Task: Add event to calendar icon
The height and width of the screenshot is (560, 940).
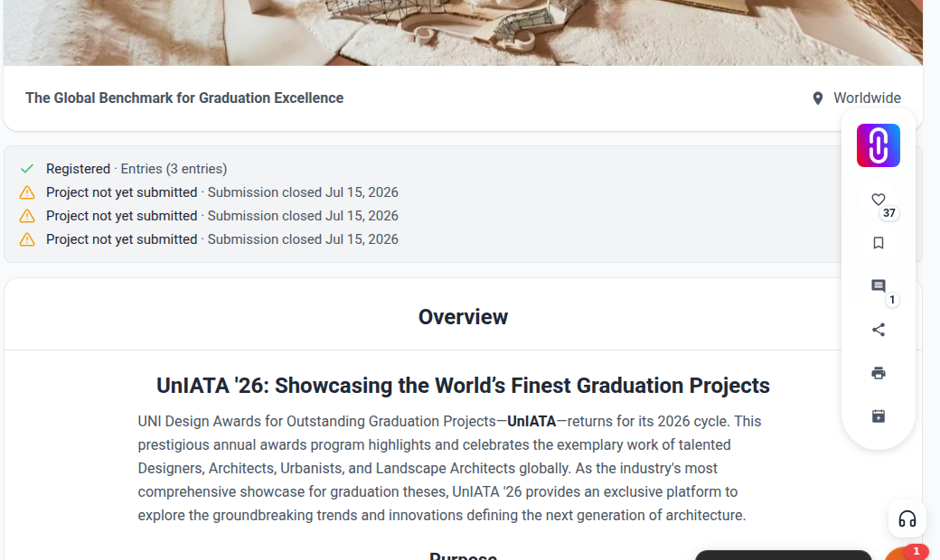Action: (878, 415)
